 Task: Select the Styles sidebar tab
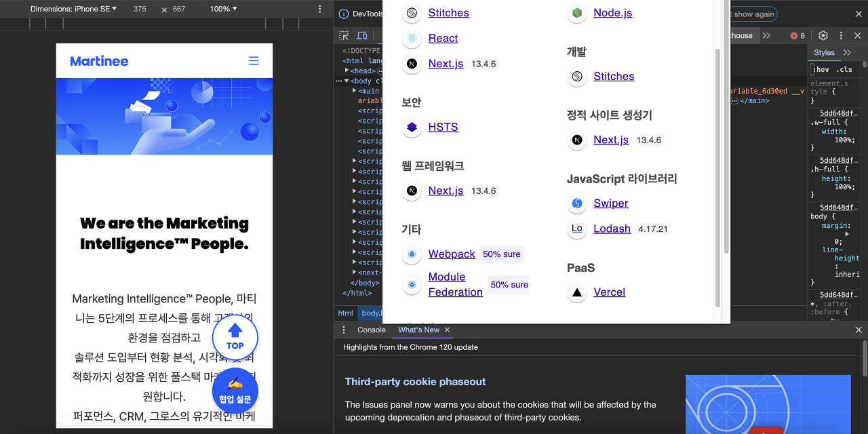point(824,52)
